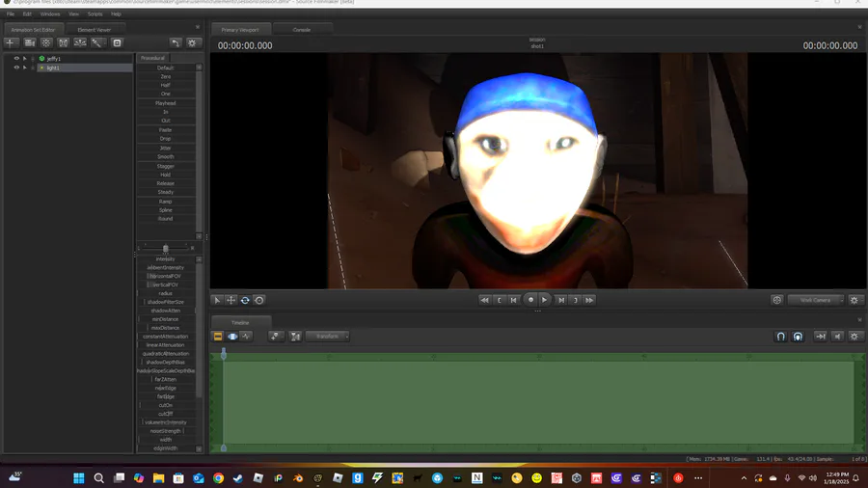
Task: Jump to previous clip with rewind button
Action: coord(484,300)
